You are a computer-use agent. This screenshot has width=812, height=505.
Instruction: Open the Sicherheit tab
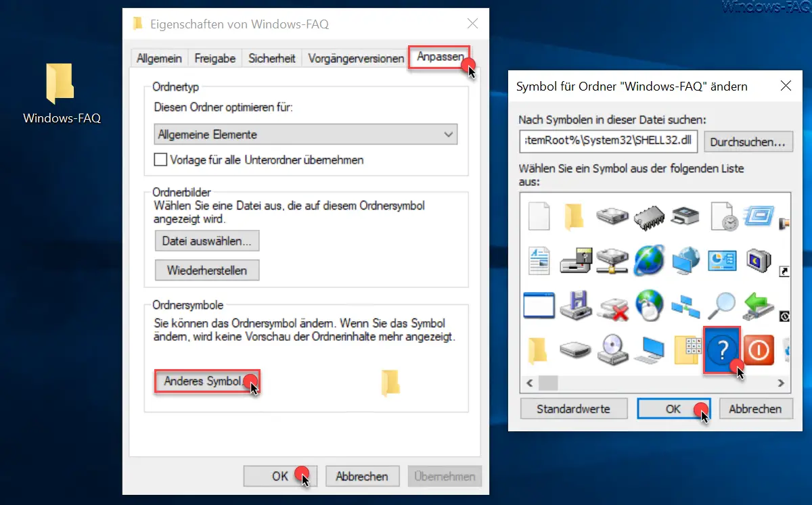[x=272, y=58]
